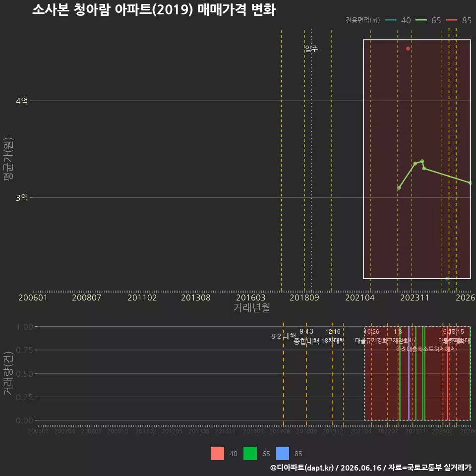Click '200601' on the price chart x-axis

click(x=33, y=297)
